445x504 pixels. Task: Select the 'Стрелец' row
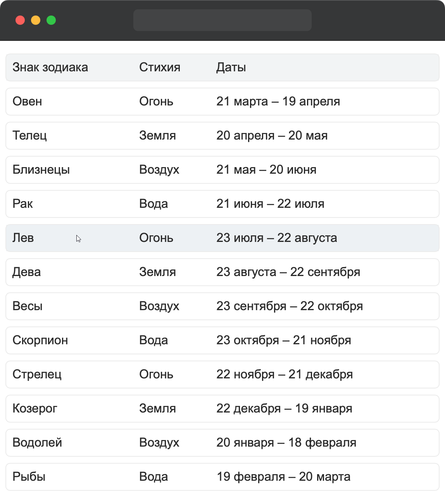(222, 375)
